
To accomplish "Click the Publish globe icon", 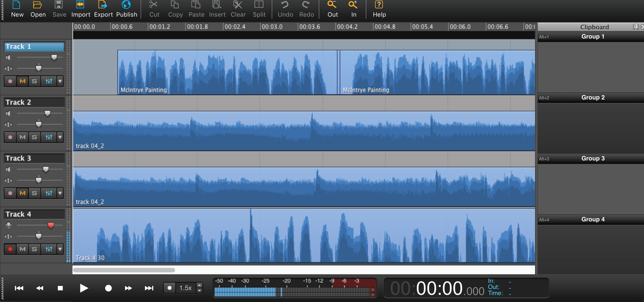I will 126,5.
